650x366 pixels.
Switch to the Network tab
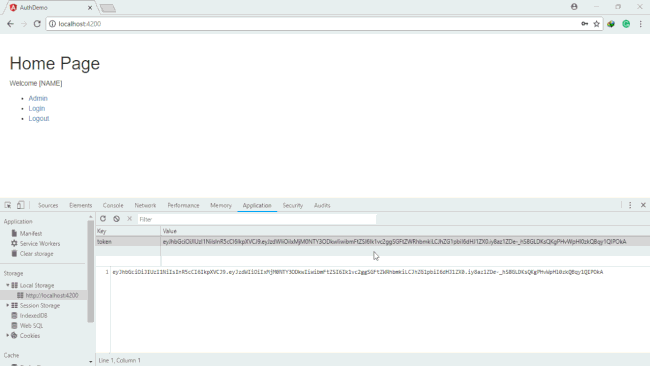click(x=145, y=205)
